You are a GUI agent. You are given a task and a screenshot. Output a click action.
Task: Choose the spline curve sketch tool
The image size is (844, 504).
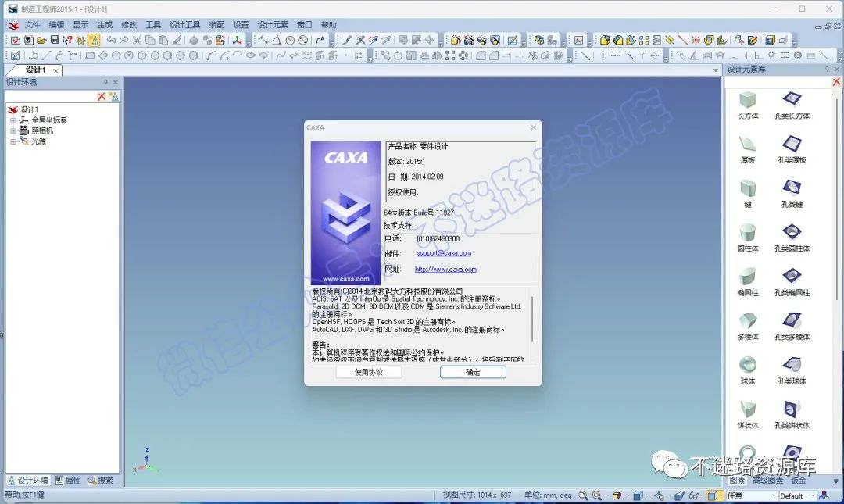[x=281, y=55]
